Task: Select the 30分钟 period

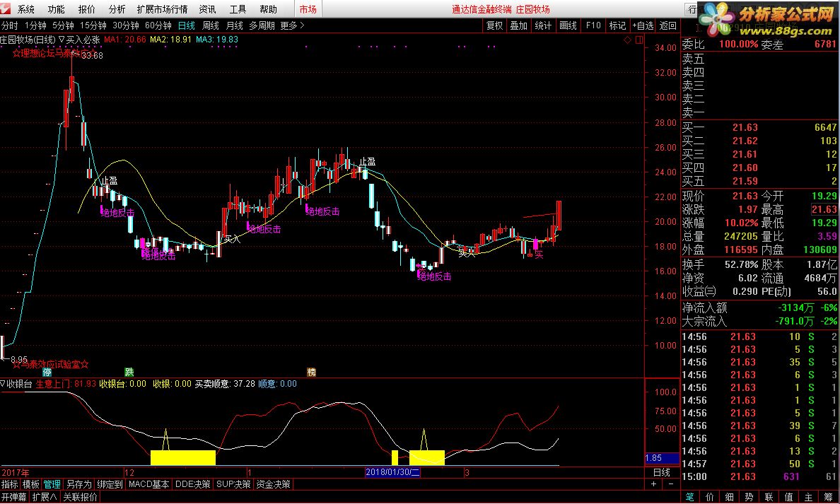Action: pyautogui.click(x=126, y=25)
